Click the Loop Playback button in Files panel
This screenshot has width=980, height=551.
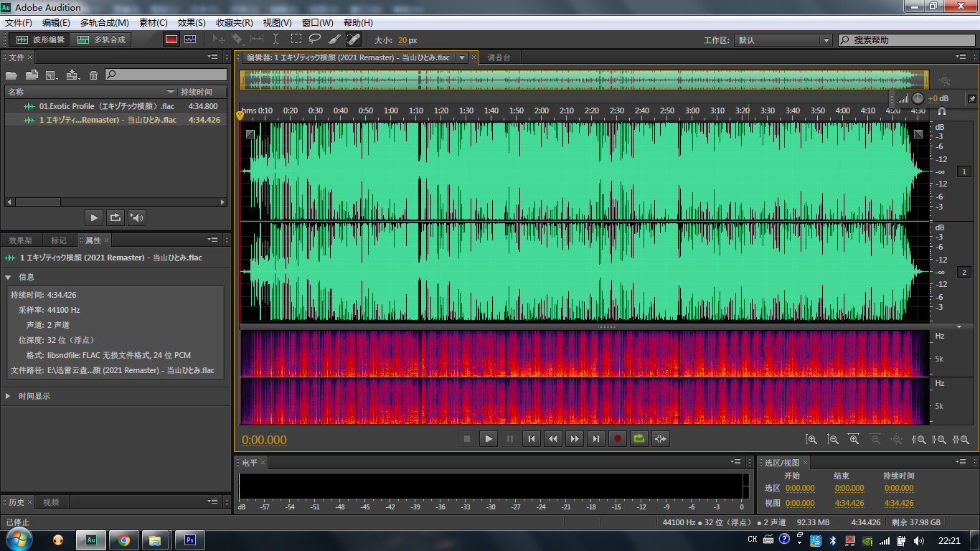pyautogui.click(x=115, y=217)
